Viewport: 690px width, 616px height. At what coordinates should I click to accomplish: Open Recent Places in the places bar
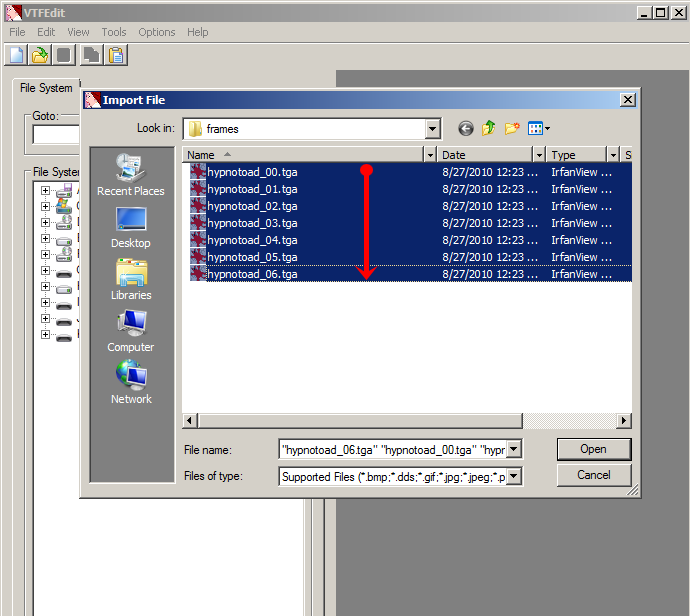pyautogui.click(x=131, y=175)
